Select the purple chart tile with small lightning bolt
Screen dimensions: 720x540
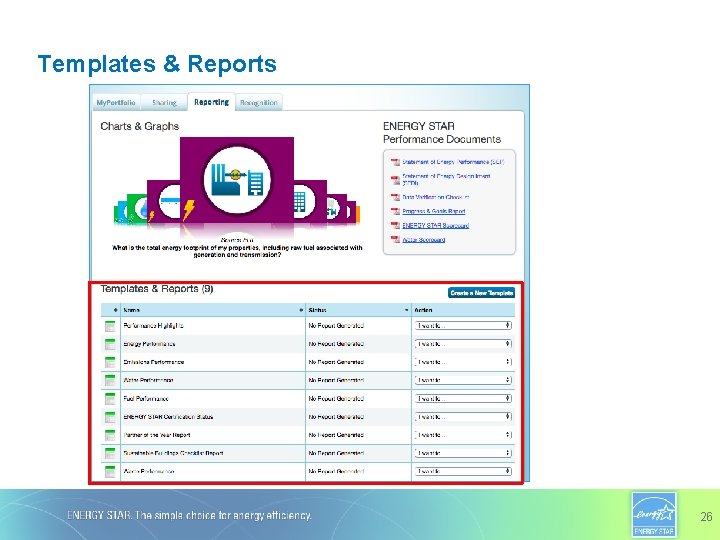(x=163, y=202)
